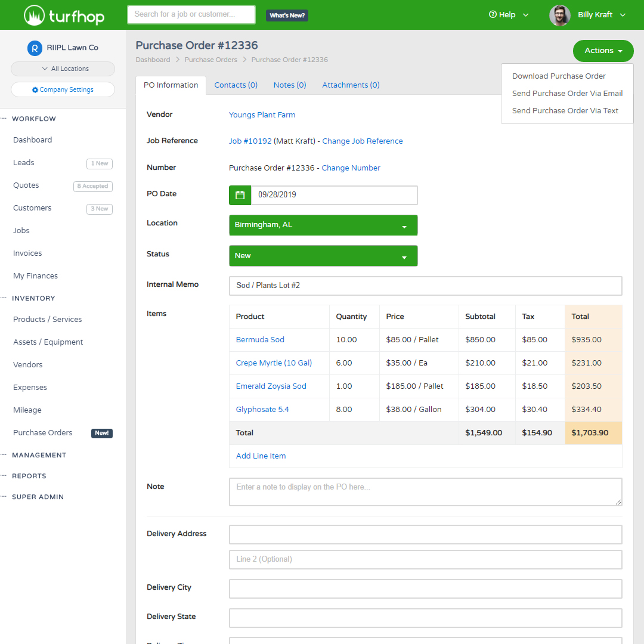The width and height of the screenshot is (644, 644).
Task: Choose Download Purchase Order from the menu
Action: pyautogui.click(x=558, y=76)
